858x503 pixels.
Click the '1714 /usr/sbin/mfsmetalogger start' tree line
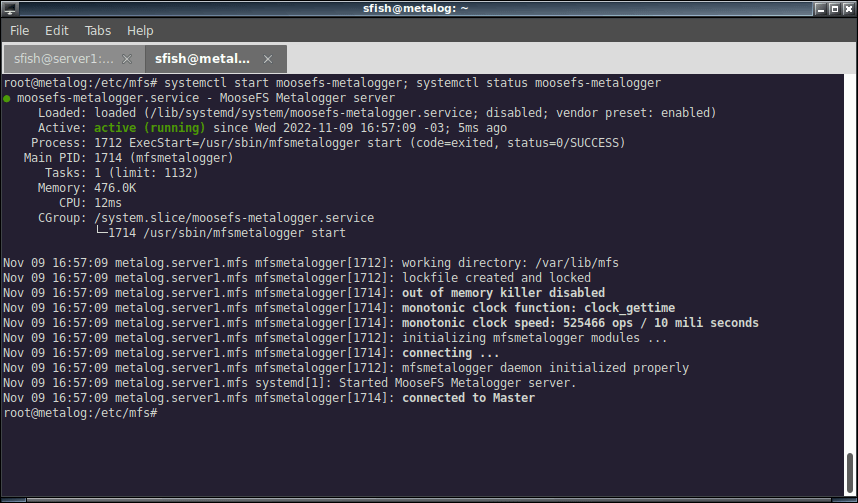pos(227,233)
